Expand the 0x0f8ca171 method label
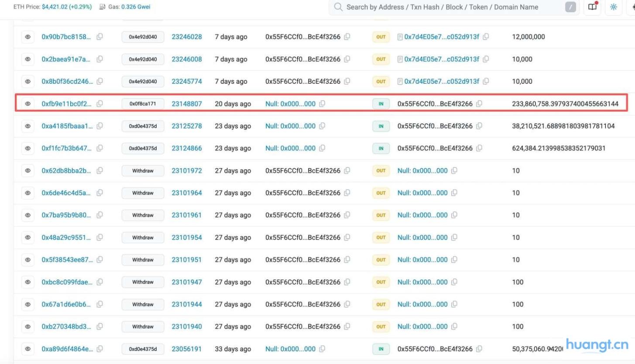The height and width of the screenshot is (364, 635). tap(143, 104)
